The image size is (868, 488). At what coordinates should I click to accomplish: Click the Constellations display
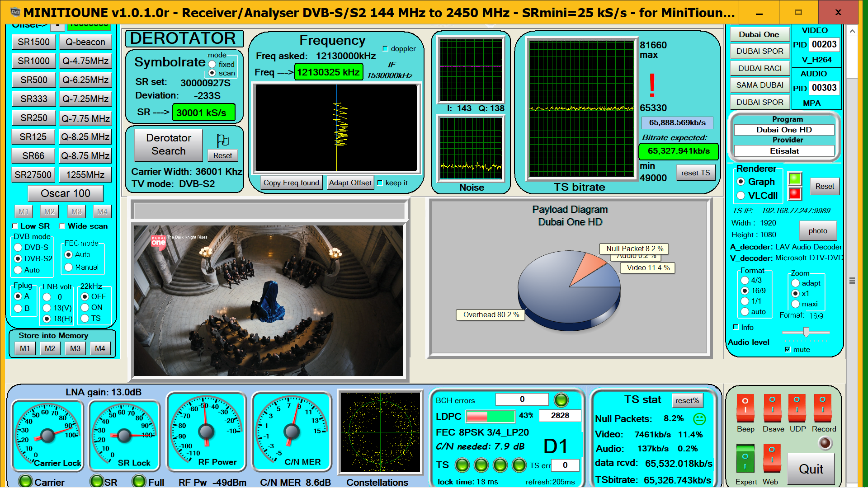(380, 432)
